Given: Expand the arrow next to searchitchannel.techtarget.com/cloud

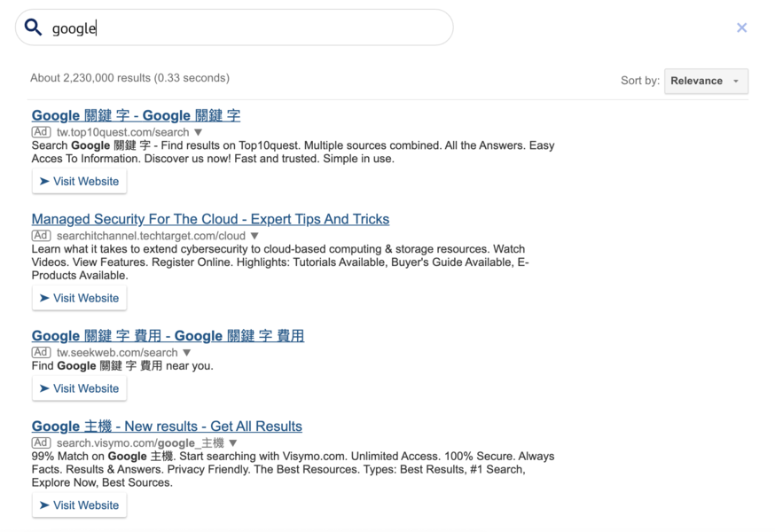Looking at the screenshot, I should click(254, 236).
